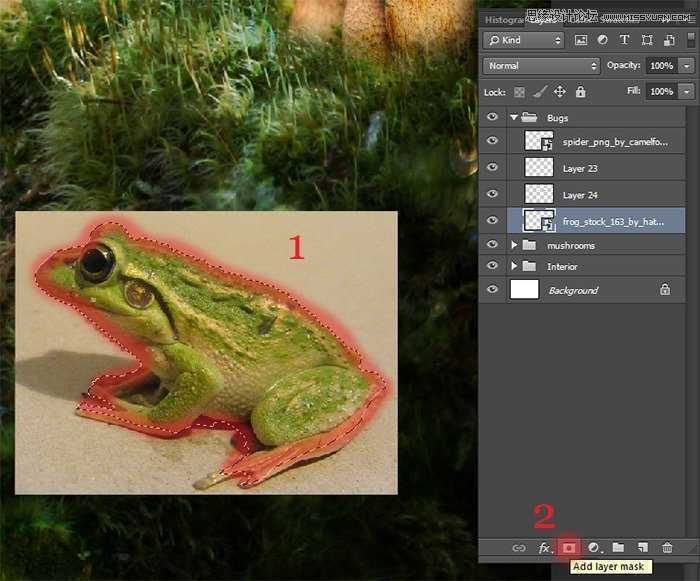Screen dimensions: 700x581
Task: Select the Bugs group name
Action: [557, 118]
